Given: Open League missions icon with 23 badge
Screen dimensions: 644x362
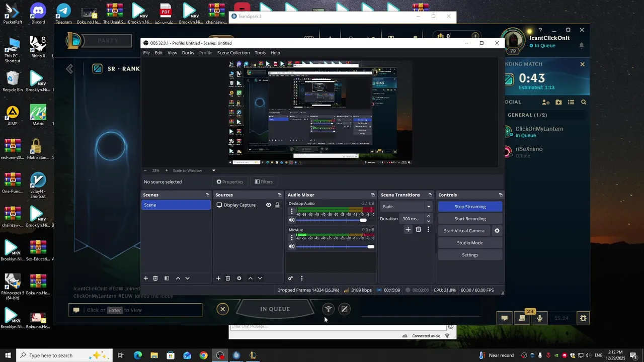Looking at the screenshot, I should coord(522,318).
